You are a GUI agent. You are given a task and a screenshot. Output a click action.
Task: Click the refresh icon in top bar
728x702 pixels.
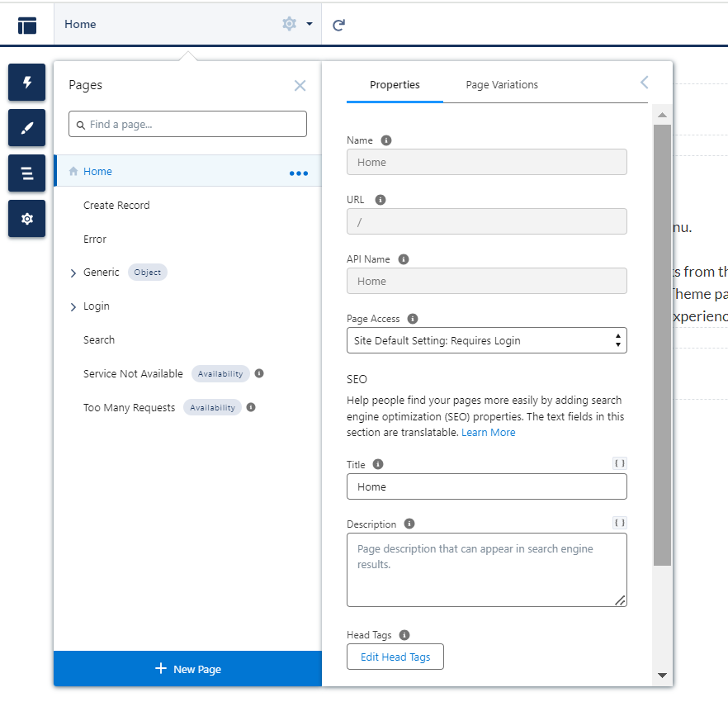pyautogui.click(x=338, y=25)
